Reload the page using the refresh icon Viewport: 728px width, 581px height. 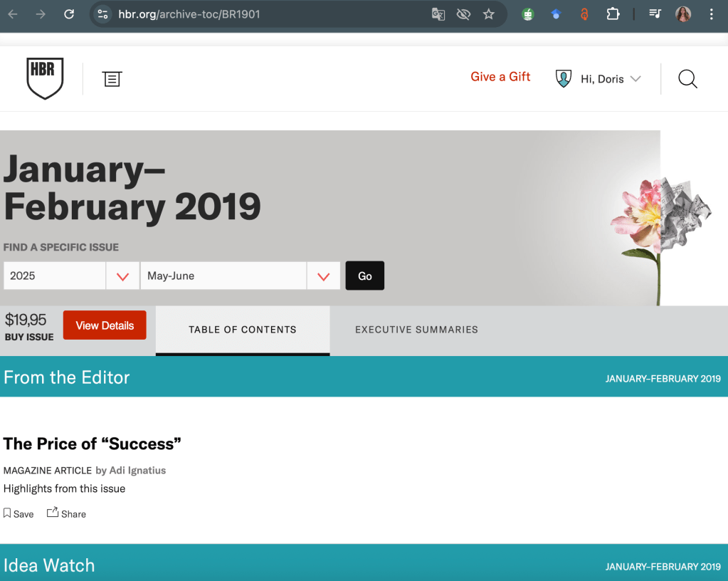click(69, 14)
